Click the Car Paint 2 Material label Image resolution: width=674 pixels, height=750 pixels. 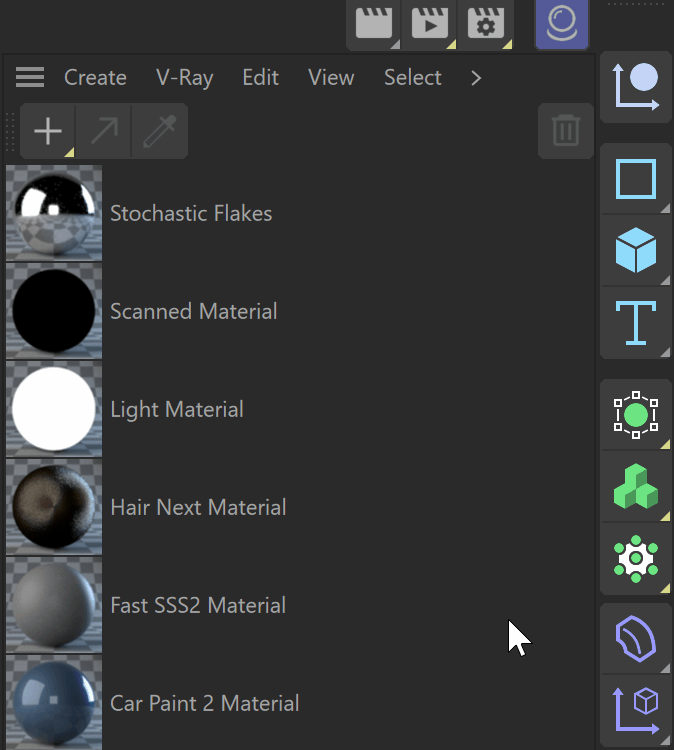click(205, 704)
